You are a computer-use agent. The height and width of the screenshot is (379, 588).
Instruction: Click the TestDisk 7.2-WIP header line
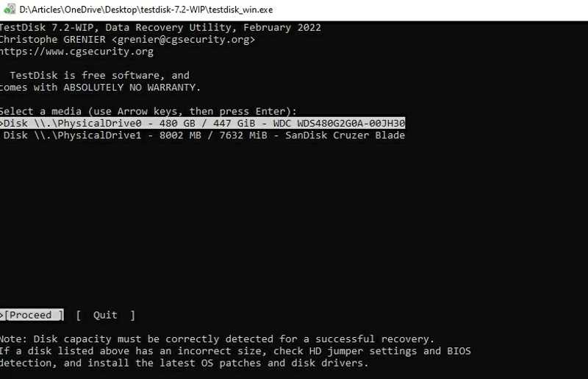click(160, 27)
